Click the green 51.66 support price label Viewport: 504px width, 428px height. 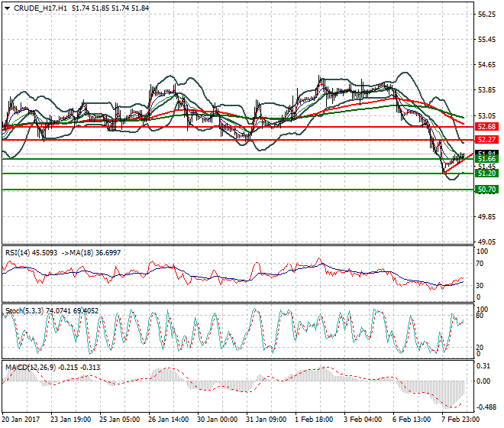[x=486, y=158]
